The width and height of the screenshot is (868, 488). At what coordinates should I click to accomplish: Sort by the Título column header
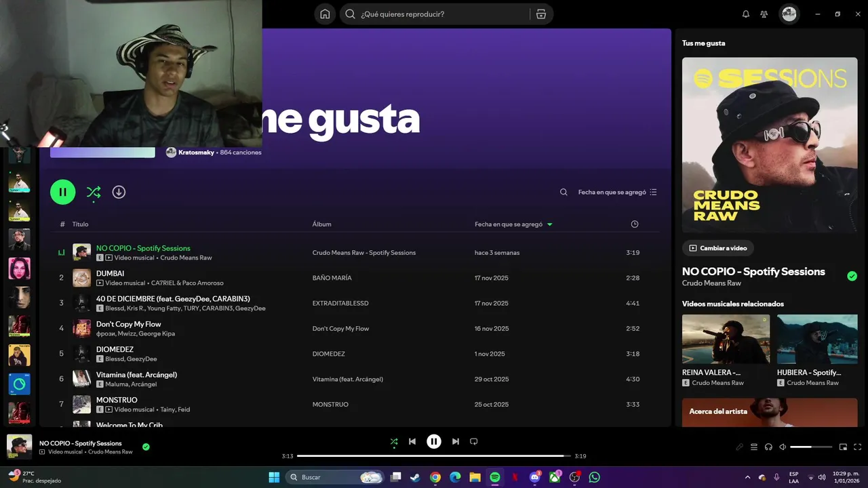click(x=80, y=224)
